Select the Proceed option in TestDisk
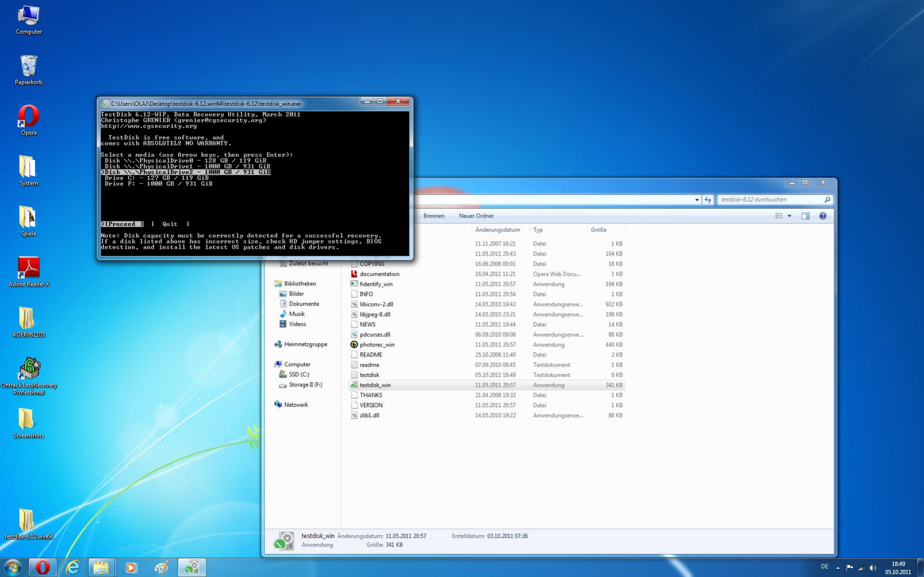Viewport: 924px width, 577px height. pos(122,224)
